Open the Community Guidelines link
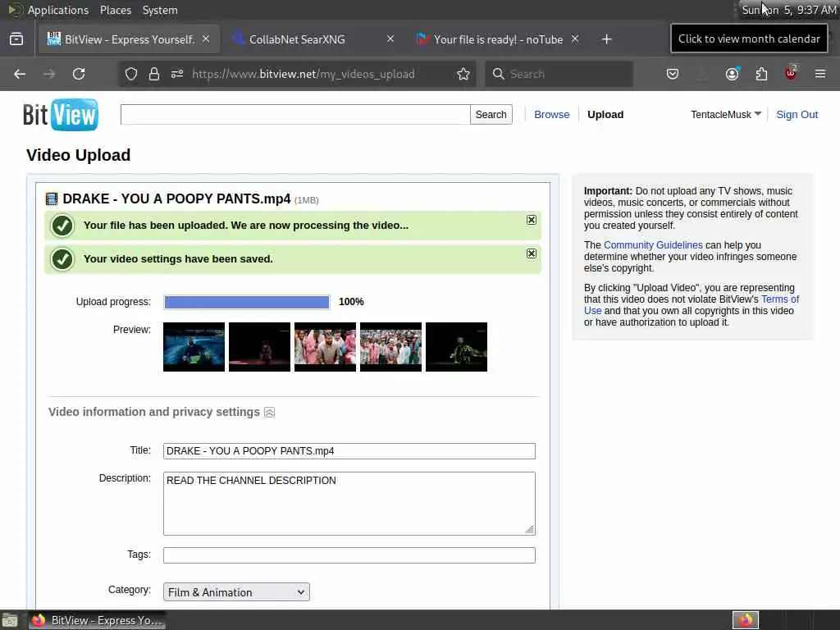 653,244
